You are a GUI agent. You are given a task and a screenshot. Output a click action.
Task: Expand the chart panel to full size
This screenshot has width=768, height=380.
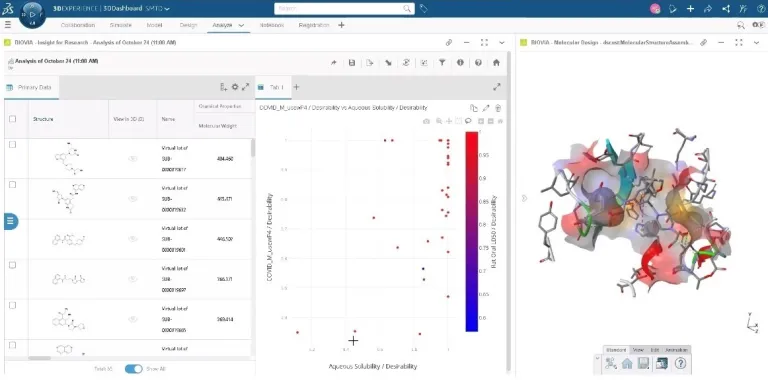[497, 87]
